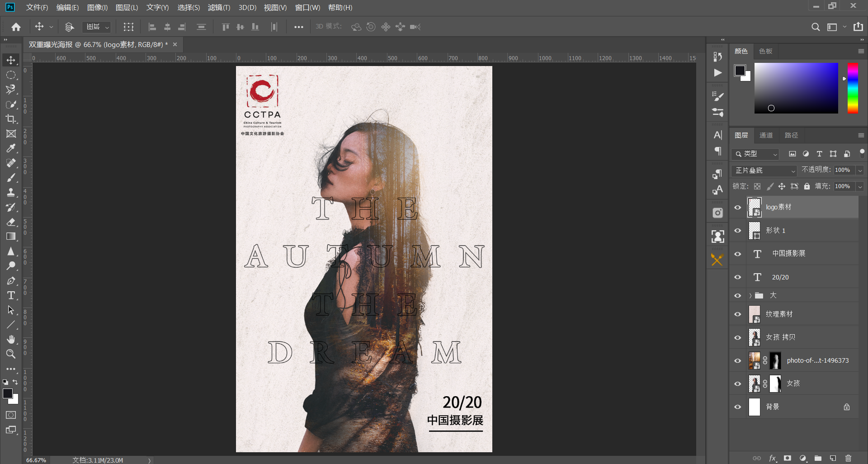868x464 pixels.
Task: Click the Add layer mask icon
Action: 788,458
